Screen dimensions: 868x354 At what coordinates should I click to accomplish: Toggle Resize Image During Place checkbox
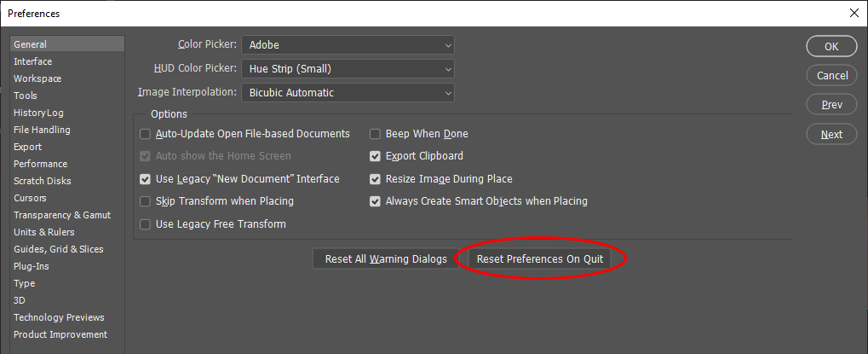click(x=375, y=179)
